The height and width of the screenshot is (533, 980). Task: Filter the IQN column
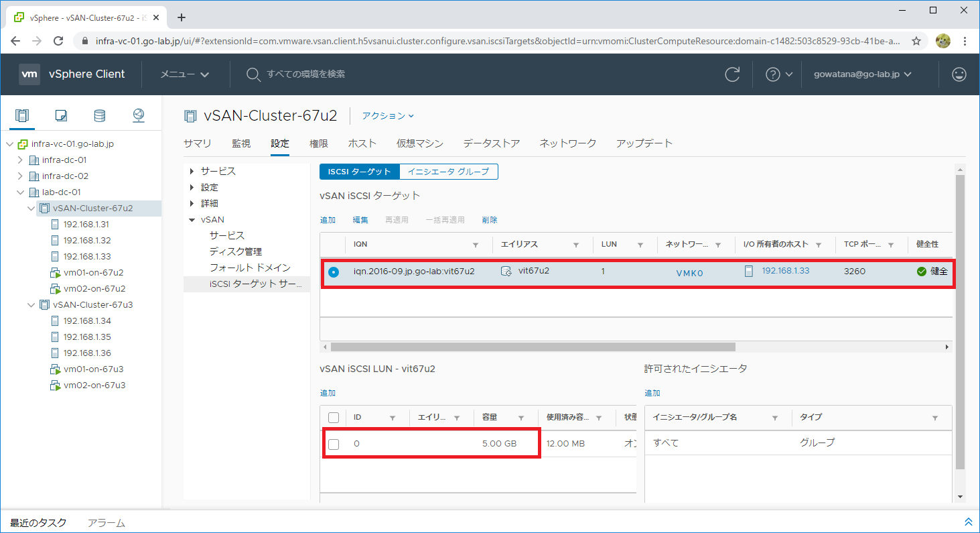pos(476,245)
